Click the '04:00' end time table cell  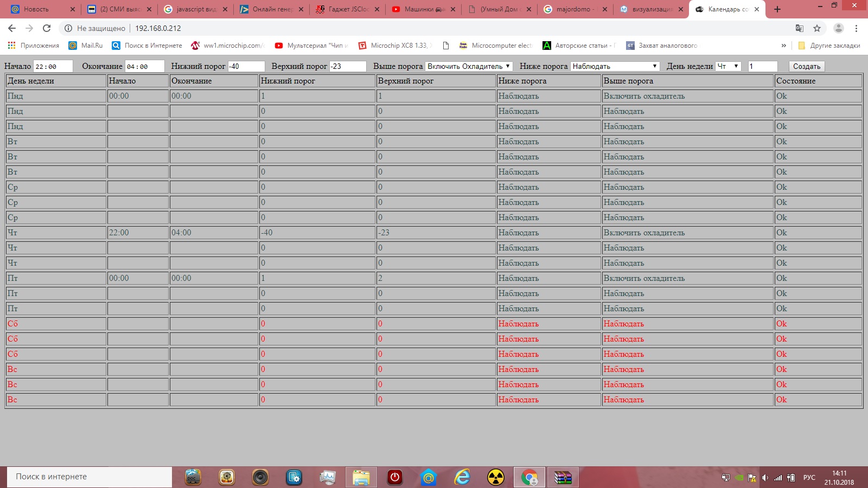click(214, 233)
